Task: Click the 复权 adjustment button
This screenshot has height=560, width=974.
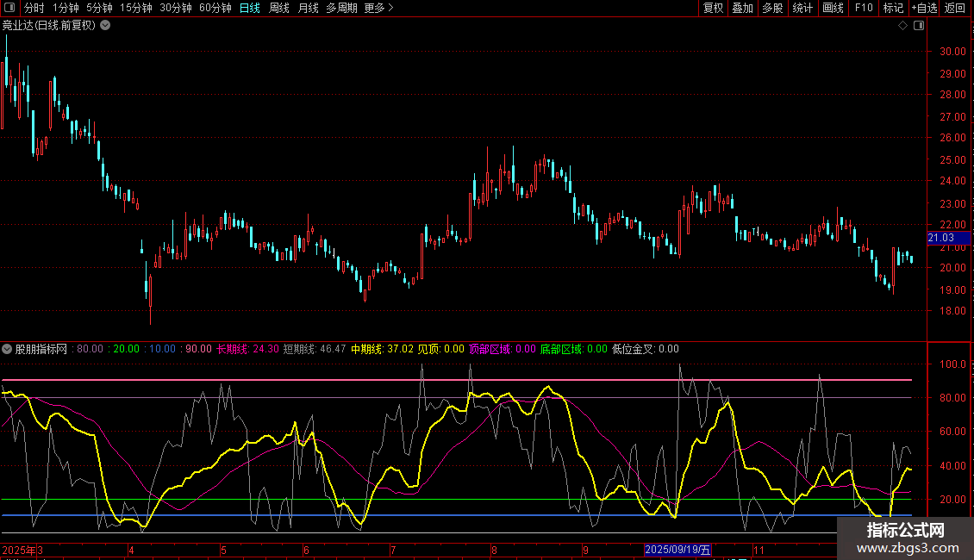Action: [x=714, y=9]
